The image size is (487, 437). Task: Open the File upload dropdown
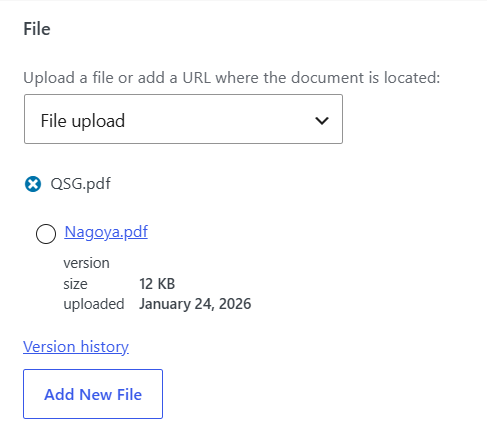tap(183, 119)
